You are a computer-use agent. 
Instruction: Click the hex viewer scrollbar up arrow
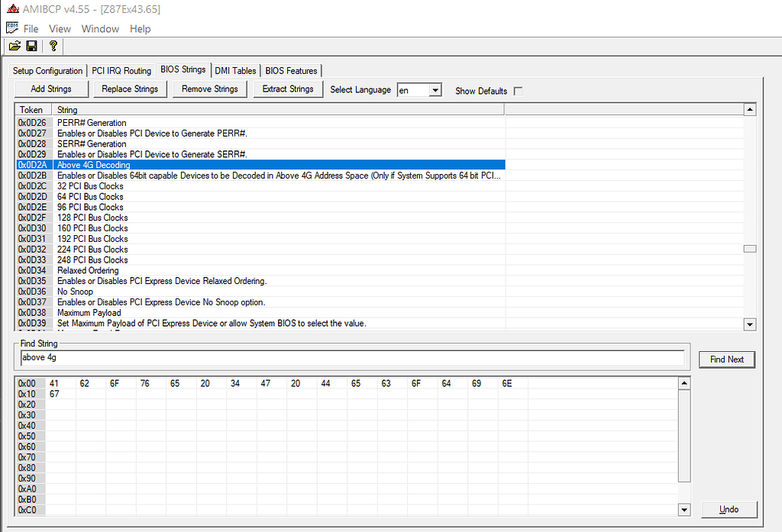(x=683, y=382)
